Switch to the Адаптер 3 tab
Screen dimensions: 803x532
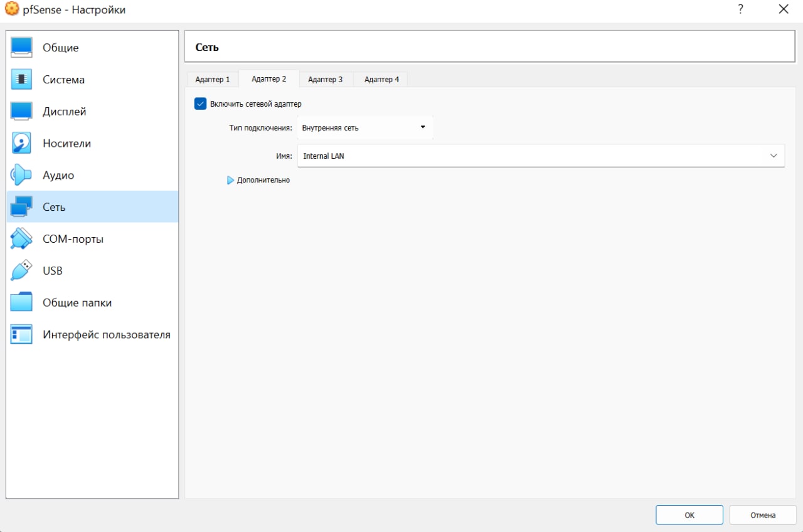click(326, 80)
